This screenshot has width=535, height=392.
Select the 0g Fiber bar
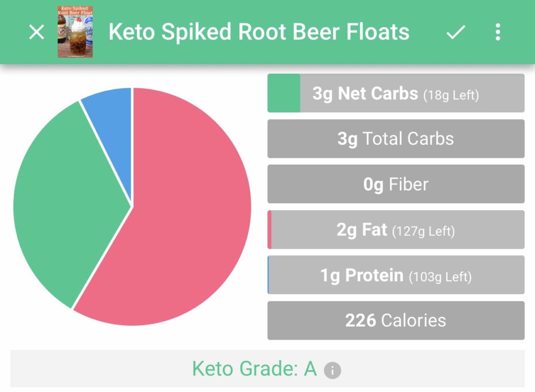click(396, 184)
